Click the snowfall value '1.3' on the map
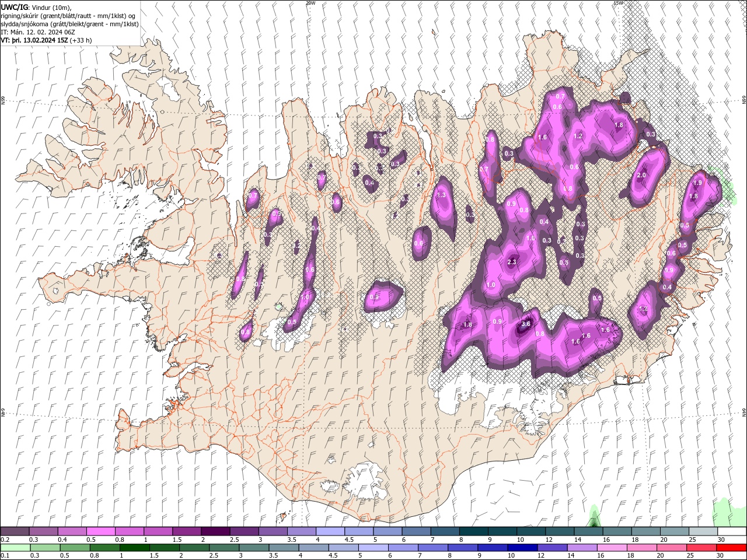The image size is (747, 560). (441, 195)
